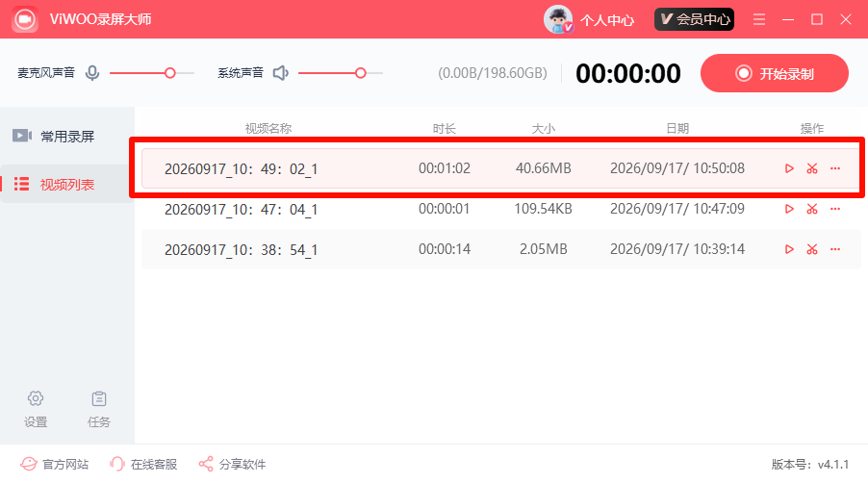Trim the 20260917_10:49:02_1 video with scissors
Viewport: 868px width, 483px height.
click(812, 168)
